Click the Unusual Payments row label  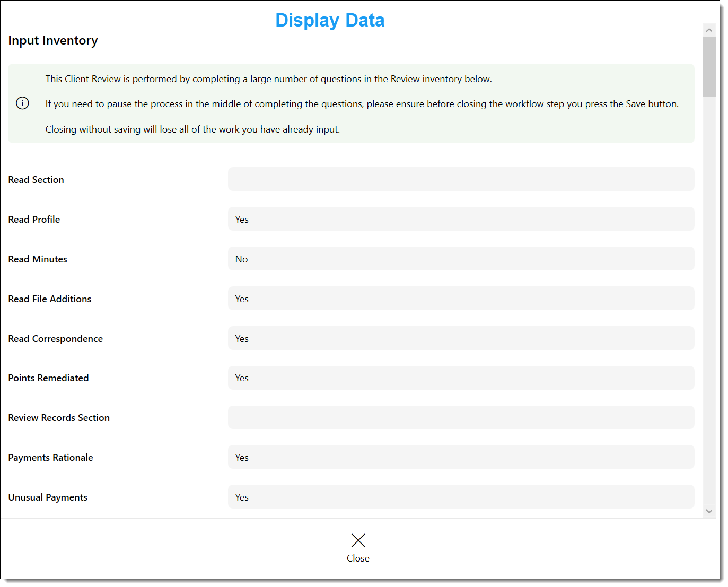tap(47, 497)
